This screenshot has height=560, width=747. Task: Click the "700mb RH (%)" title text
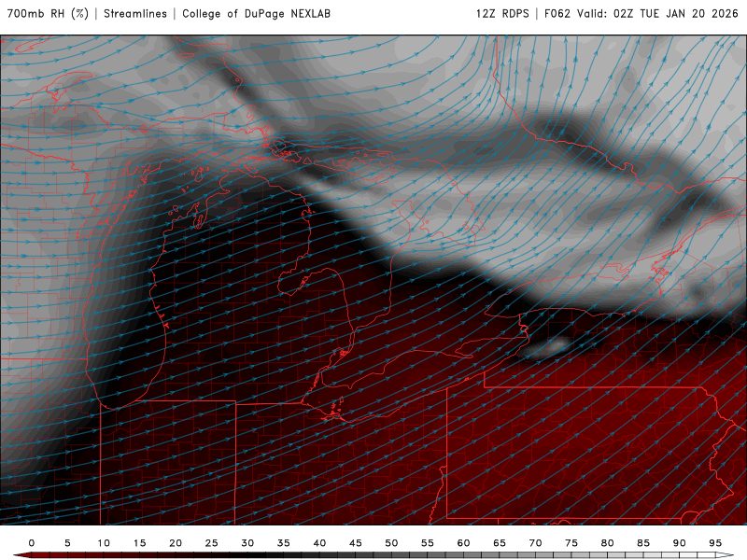(49, 14)
